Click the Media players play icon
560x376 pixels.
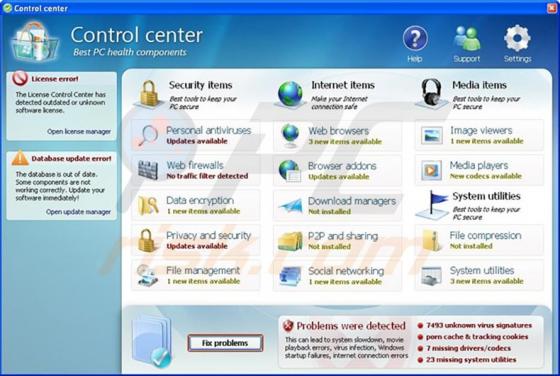(x=431, y=170)
